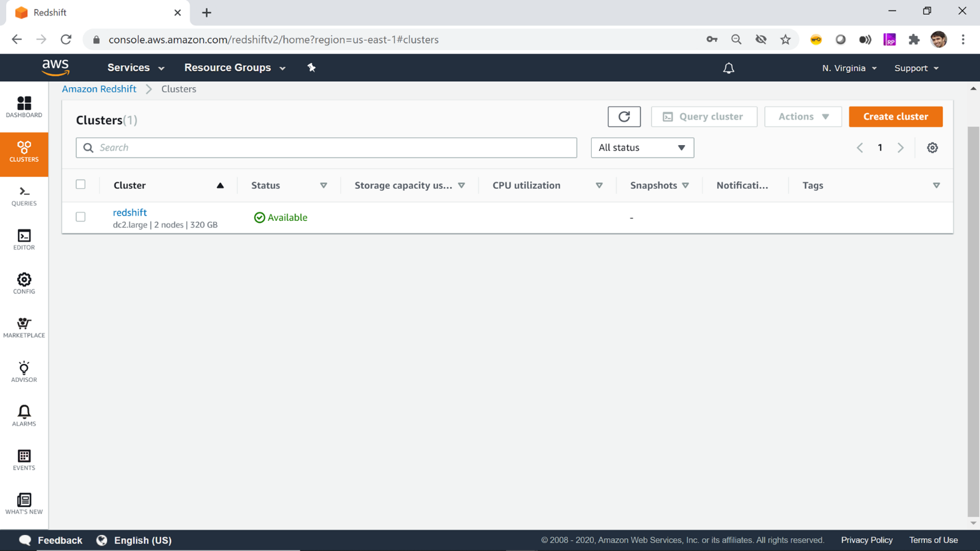Open a new browser tab
Image resolution: width=980 pixels, height=551 pixels.
pyautogui.click(x=206, y=13)
